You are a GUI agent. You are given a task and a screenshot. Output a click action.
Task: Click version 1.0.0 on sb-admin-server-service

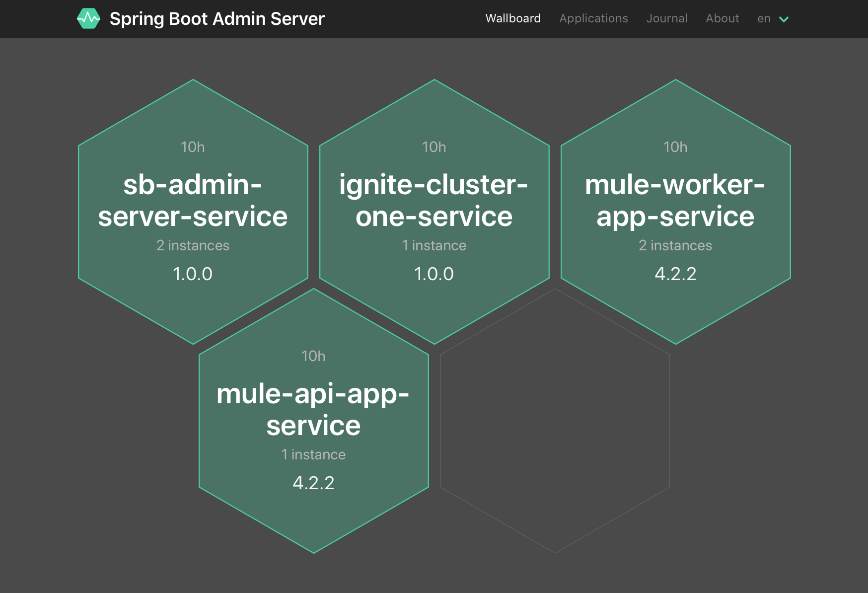[x=193, y=274]
